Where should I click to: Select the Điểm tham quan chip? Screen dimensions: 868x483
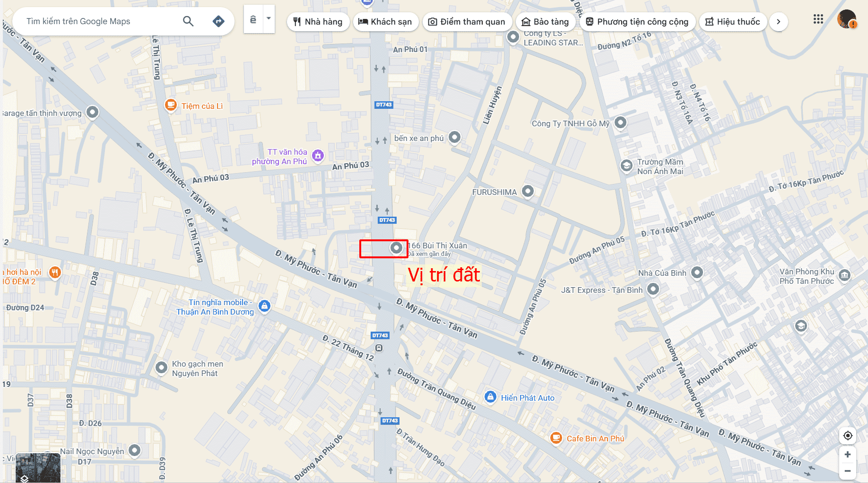[x=467, y=22]
